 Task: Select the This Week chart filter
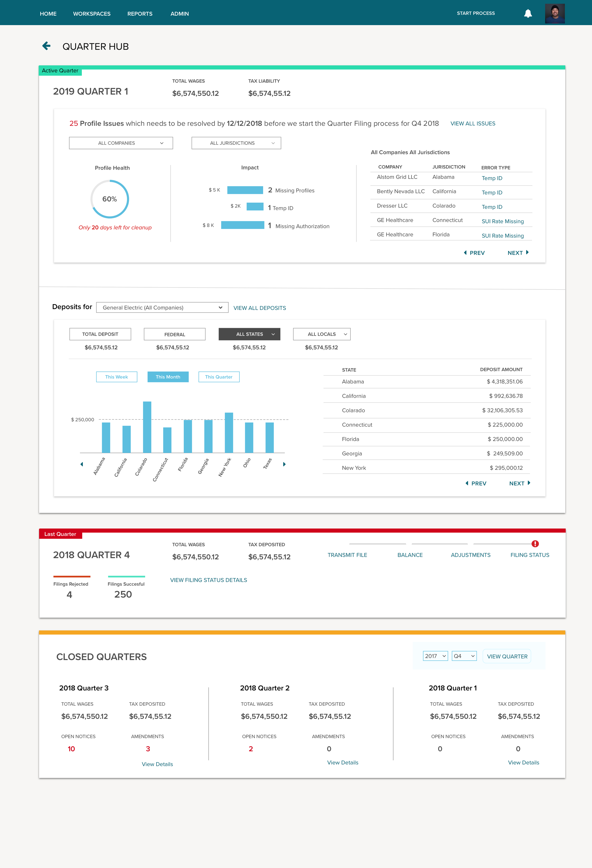pyautogui.click(x=117, y=377)
